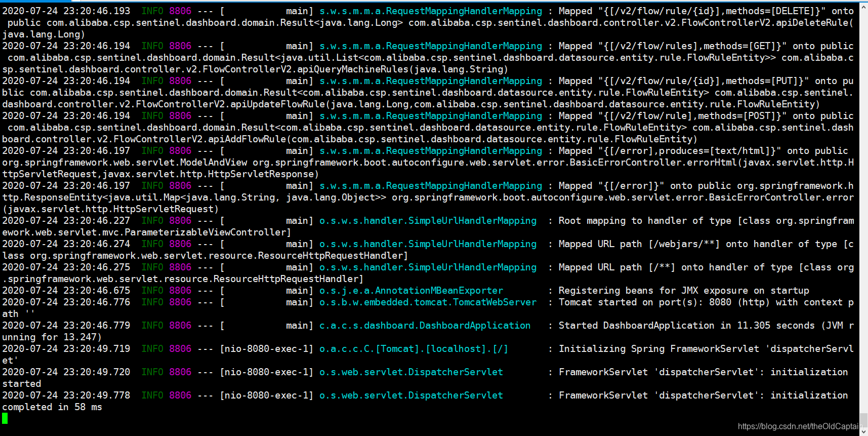Image resolution: width=868 pixels, height=436 pixels.
Task: Click c.a.c.s.dashboard.DashboardApplication logger name
Action: point(425,326)
